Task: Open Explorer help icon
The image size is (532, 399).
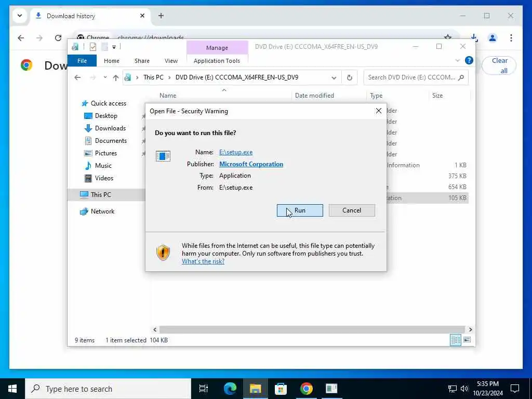Action: click(469, 60)
